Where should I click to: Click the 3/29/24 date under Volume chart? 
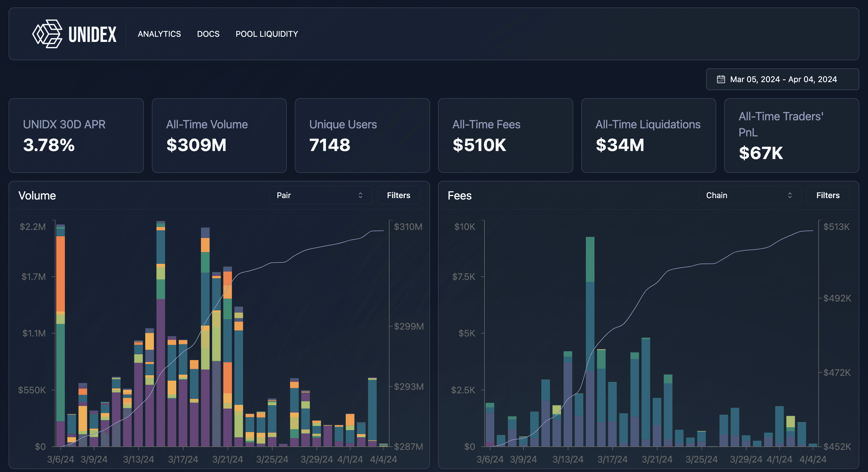point(316,459)
